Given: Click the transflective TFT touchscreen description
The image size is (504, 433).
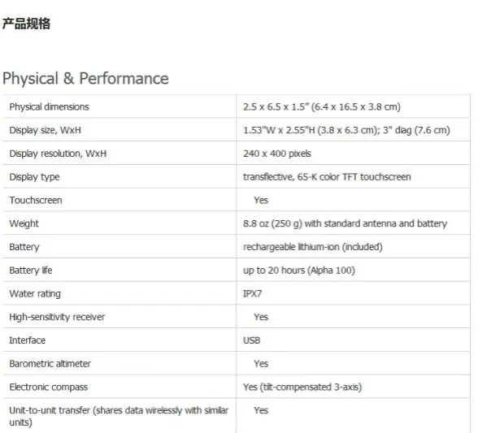Looking at the screenshot, I should tap(327, 177).
